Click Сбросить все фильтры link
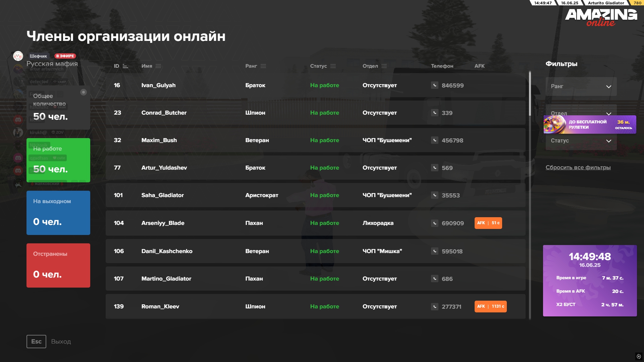Image resolution: width=644 pixels, height=362 pixels. [x=578, y=168]
